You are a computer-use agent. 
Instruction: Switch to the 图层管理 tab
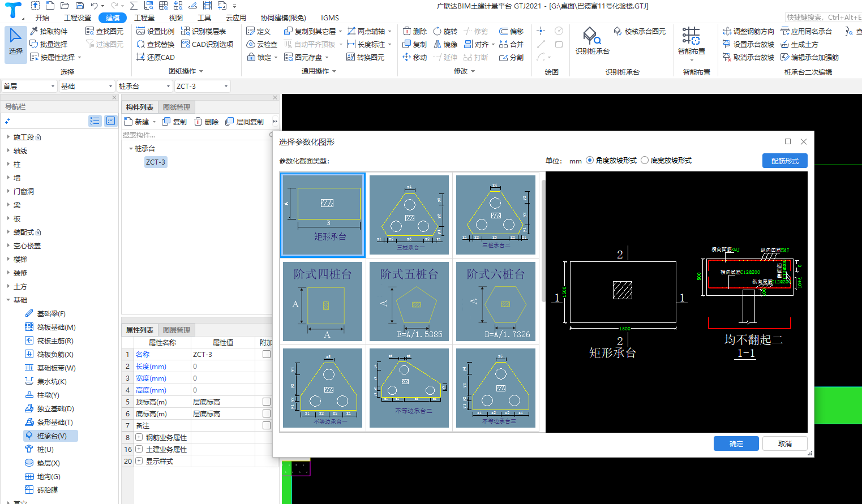click(x=176, y=330)
